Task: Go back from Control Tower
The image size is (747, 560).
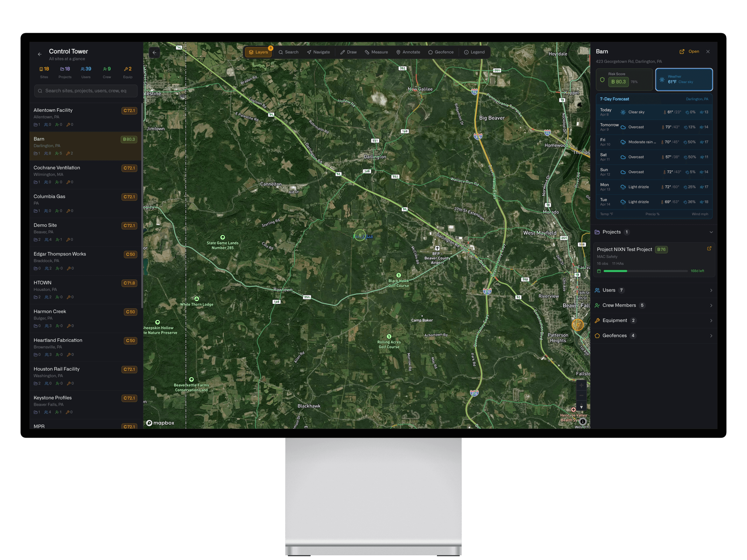Action: pyautogui.click(x=40, y=54)
